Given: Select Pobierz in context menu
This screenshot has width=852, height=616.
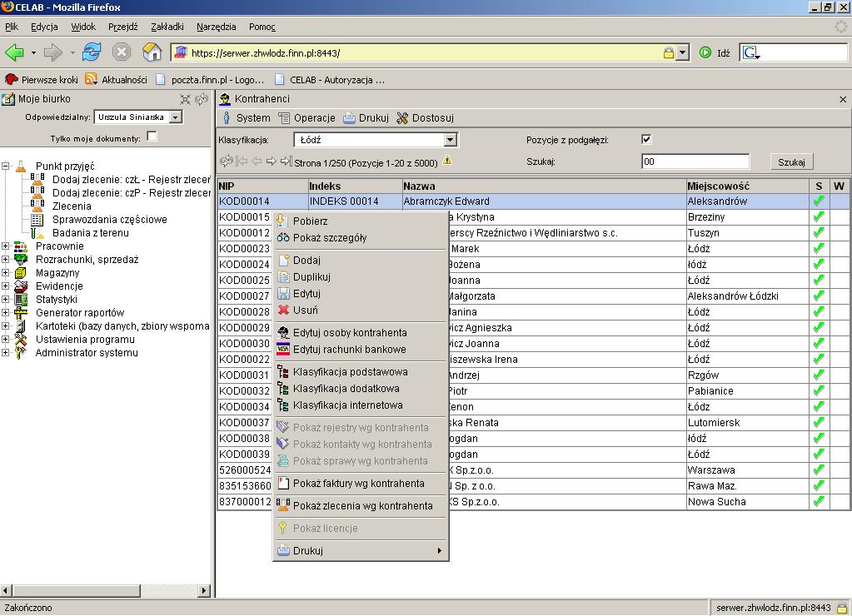Looking at the screenshot, I should pyautogui.click(x=360, y=221).
